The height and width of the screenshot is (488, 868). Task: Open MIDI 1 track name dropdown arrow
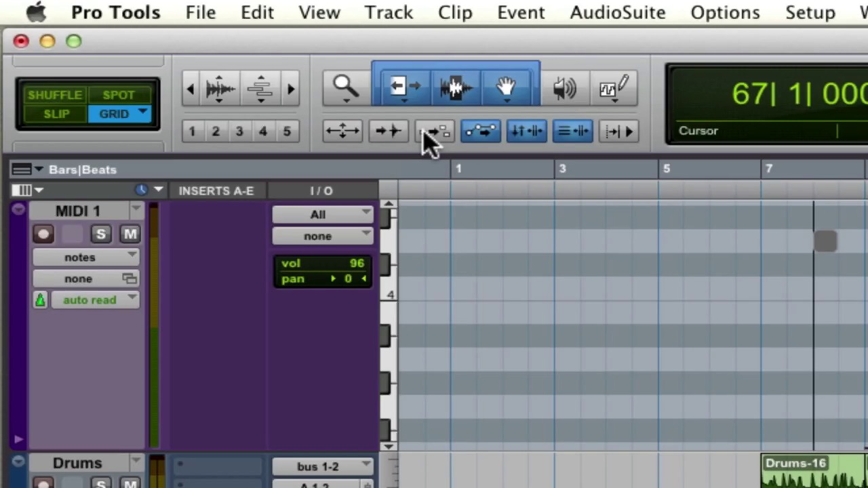tap(136, 210)
